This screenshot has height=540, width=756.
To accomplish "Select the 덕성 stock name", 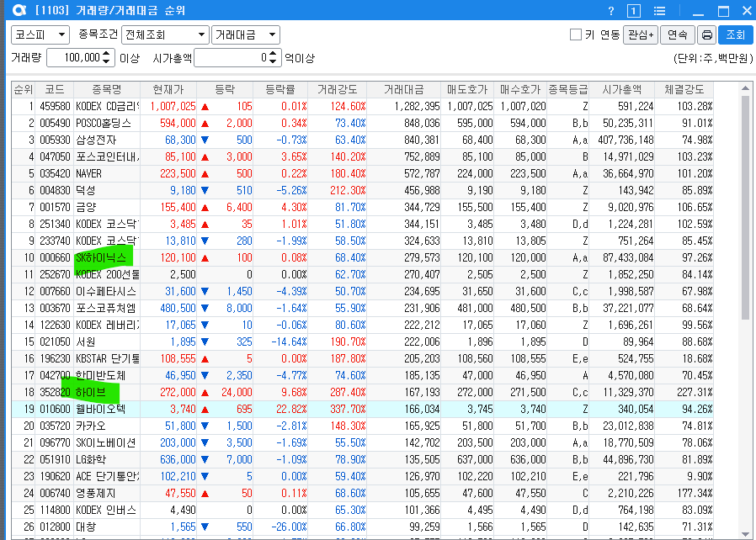I will 85,191.
